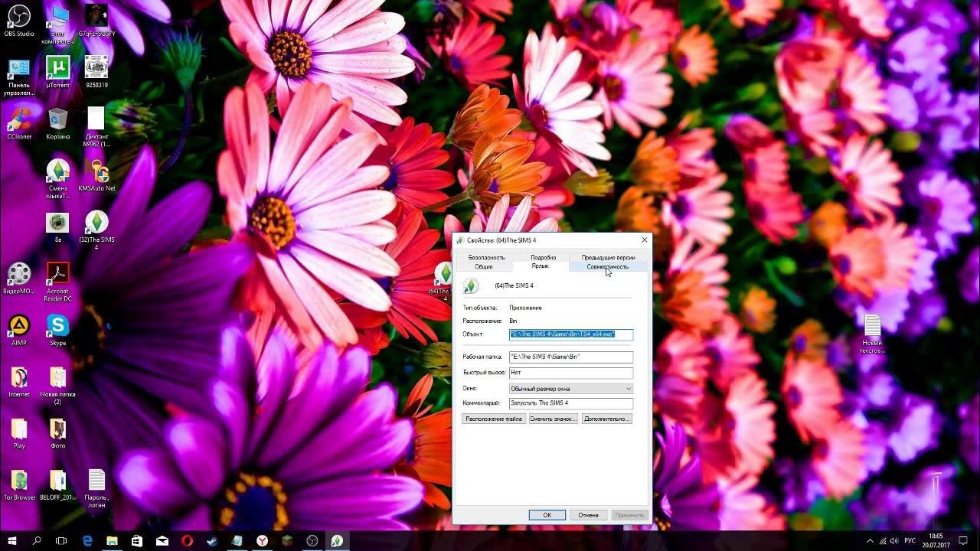
Task: Close the Свойства dialog window
Action: pos(644,240)
